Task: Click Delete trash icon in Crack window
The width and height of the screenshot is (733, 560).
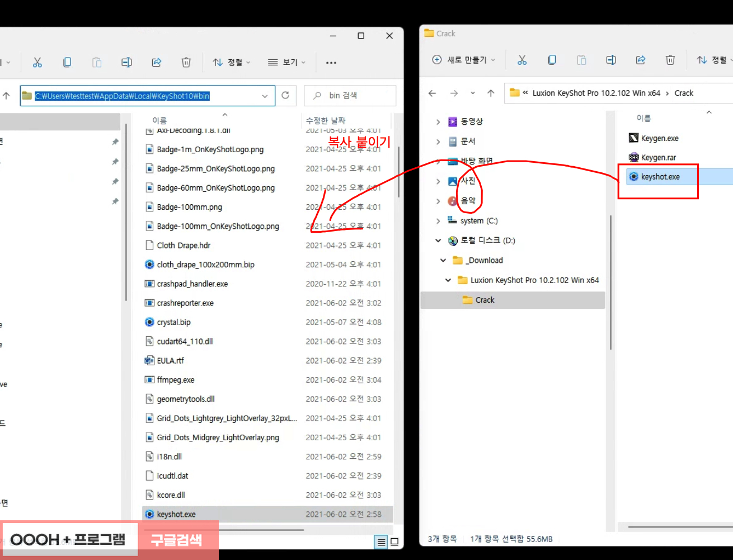Action: pos(670,60)
